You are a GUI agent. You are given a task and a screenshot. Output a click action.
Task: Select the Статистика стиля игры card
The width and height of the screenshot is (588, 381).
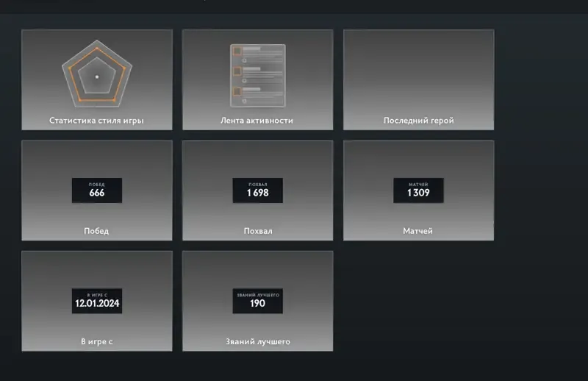(97, 80)
